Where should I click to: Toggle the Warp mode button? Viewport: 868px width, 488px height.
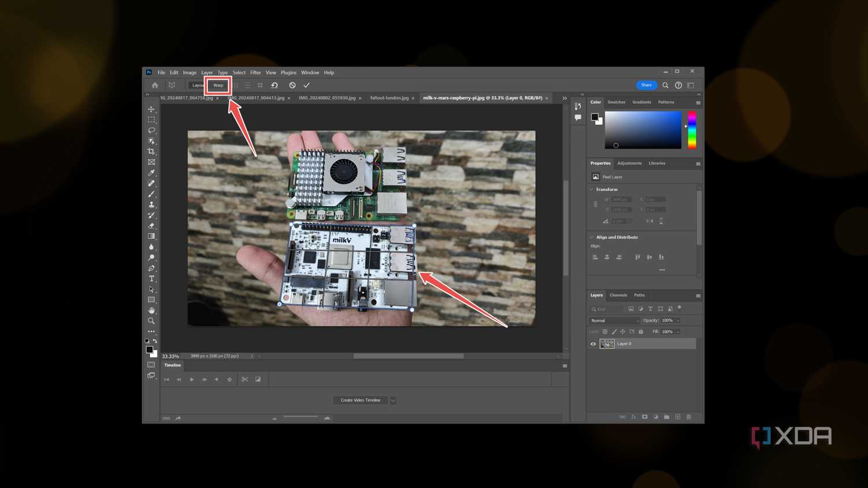pyautogui.click(x=218, y=85)
